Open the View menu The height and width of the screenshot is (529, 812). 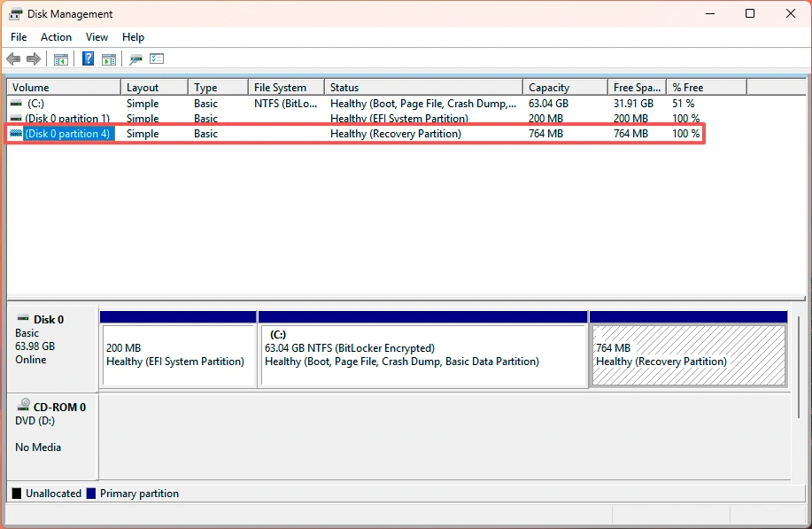pos(97,37)
